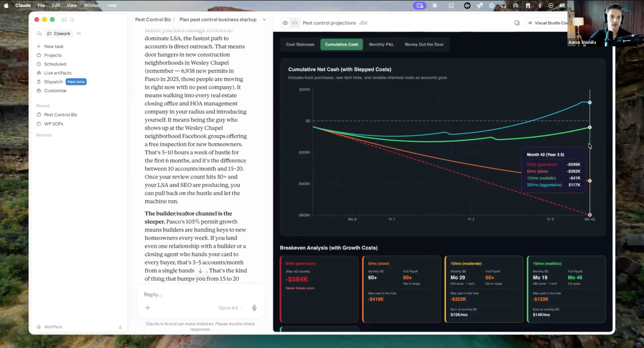Click the 0/mo pure burn breakeven card
Viewport: 644px width, 348px height.
[x=319, y=289]
